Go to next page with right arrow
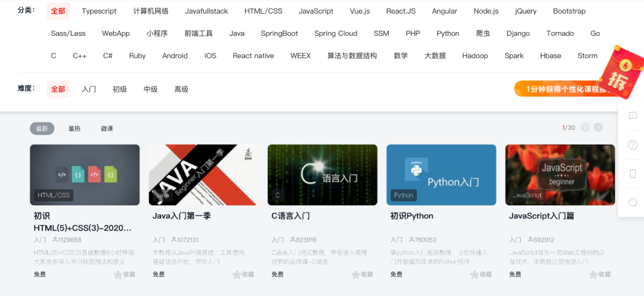 point(598,127)
